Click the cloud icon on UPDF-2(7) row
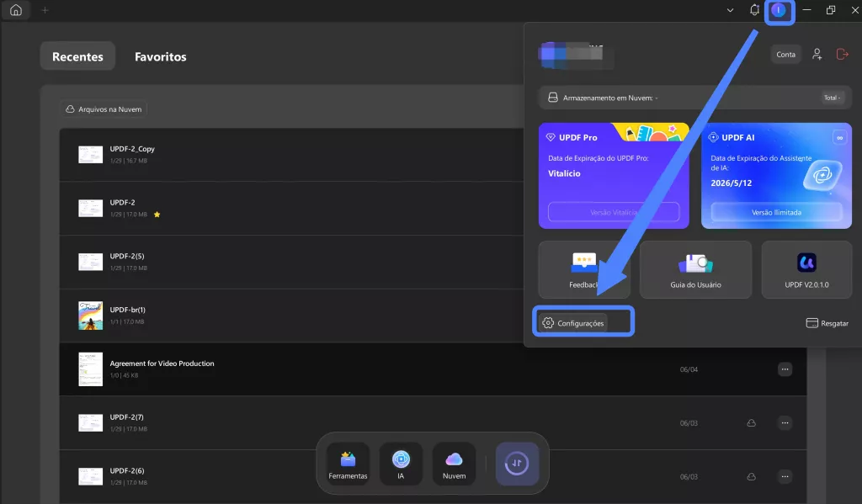The height and width of the screenshot is (504, 862). click(x=751, y=422)
